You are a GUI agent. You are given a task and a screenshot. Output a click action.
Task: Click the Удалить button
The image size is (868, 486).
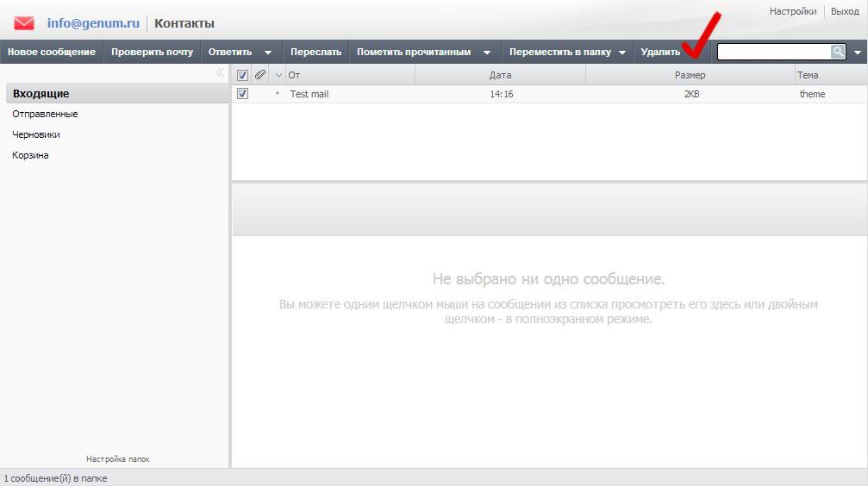point(660,52)
